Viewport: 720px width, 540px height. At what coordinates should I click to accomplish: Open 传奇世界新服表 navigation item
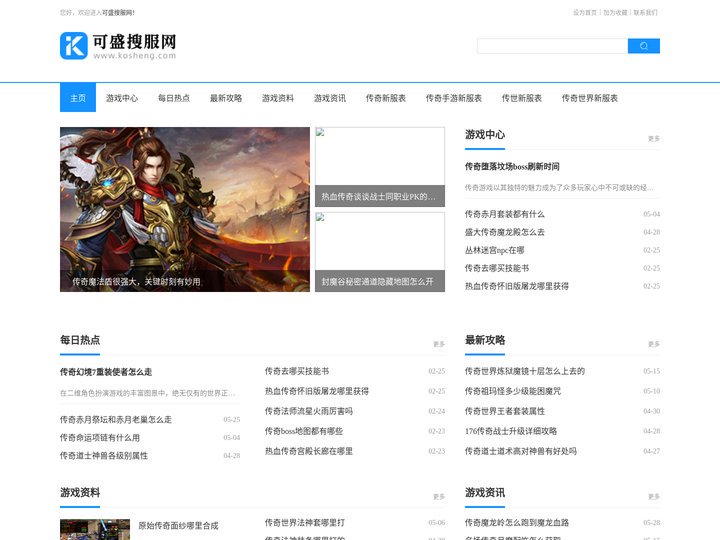tap(589, 98)
